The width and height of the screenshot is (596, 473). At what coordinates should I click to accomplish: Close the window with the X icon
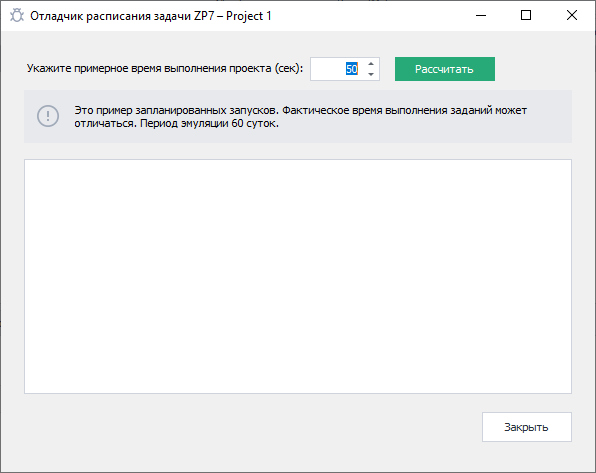pos(572,16)
